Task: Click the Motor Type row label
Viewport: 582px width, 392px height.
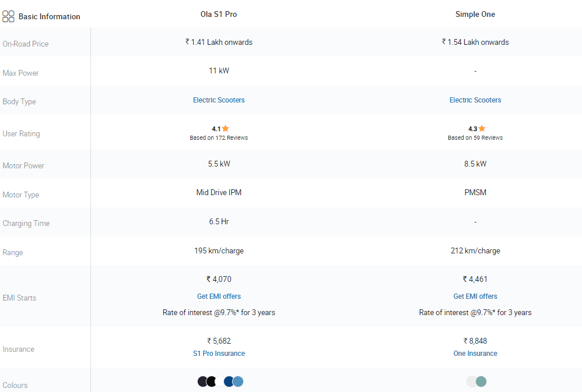Action: [21, 195]
